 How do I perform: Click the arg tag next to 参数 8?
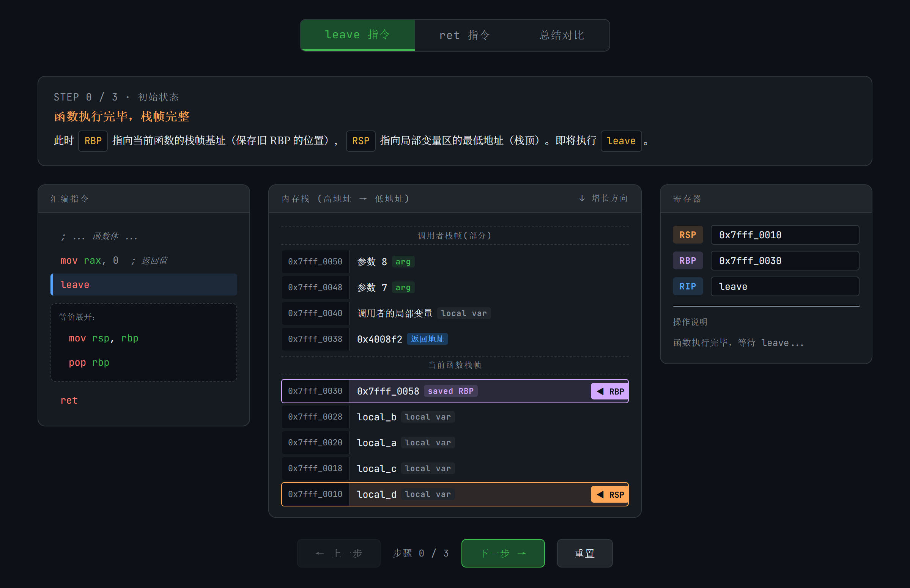click(x=403, y=262)
